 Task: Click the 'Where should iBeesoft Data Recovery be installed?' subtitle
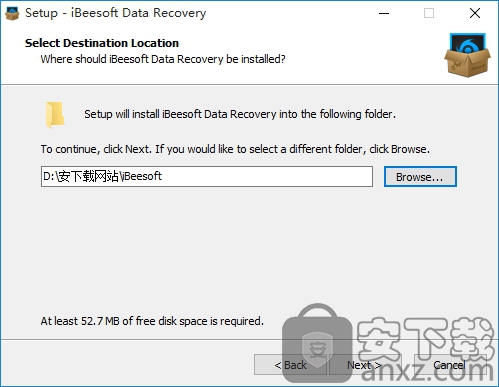(163, 59)
